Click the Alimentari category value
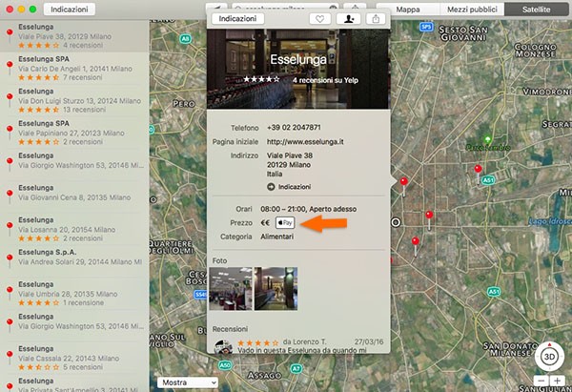The height and width of the screenshot is (392, 572). 276,237
